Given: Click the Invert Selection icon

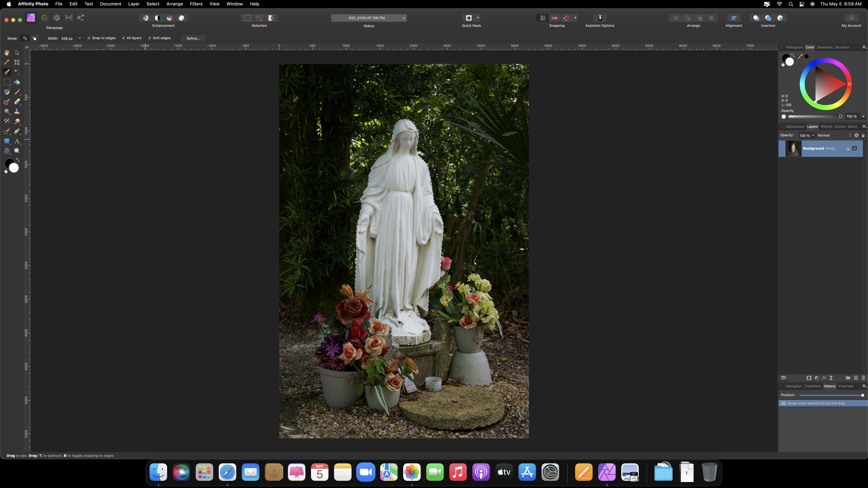Looking at the screenshot, I should coord(271,18).
